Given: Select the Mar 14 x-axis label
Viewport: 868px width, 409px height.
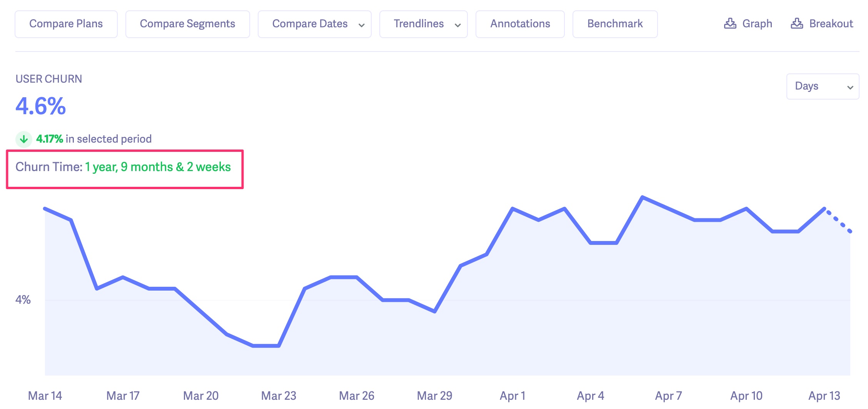Looking at the screenshot, I should coord(45,396).
